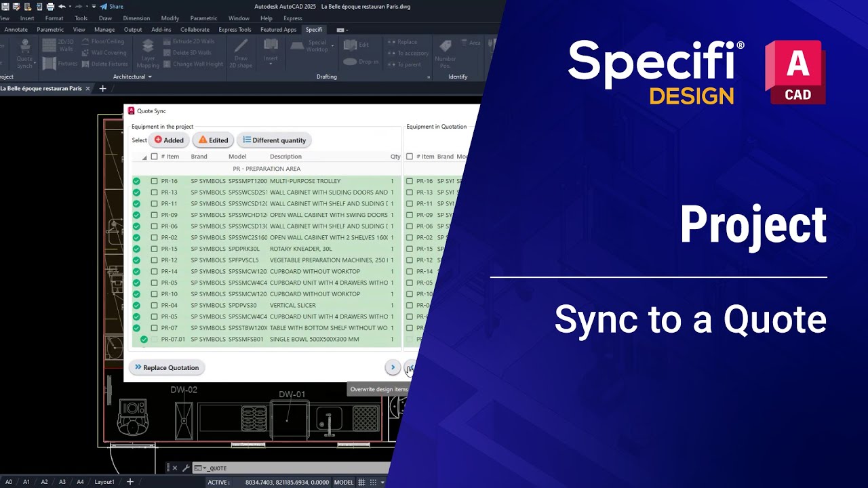Tick the select-all checkbox in project table header

coord(154,157)
